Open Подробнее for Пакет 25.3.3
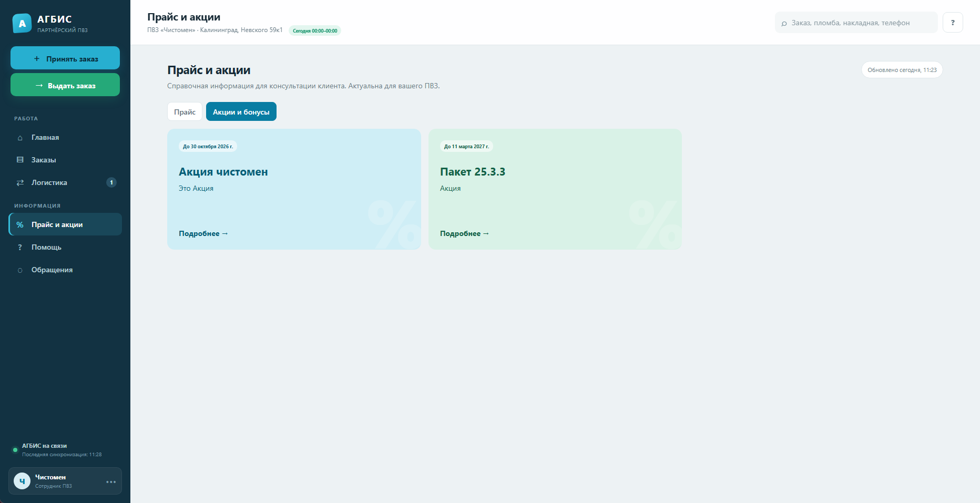 pyautogui.click(x=465, y=233)
